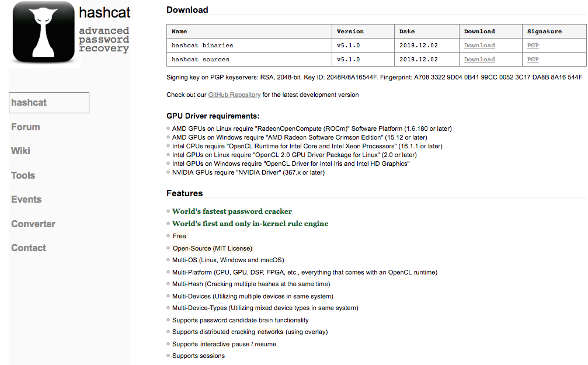Visit the GitHub Repository link
This screenshot has width=588, height=365.
click(234, 95)
